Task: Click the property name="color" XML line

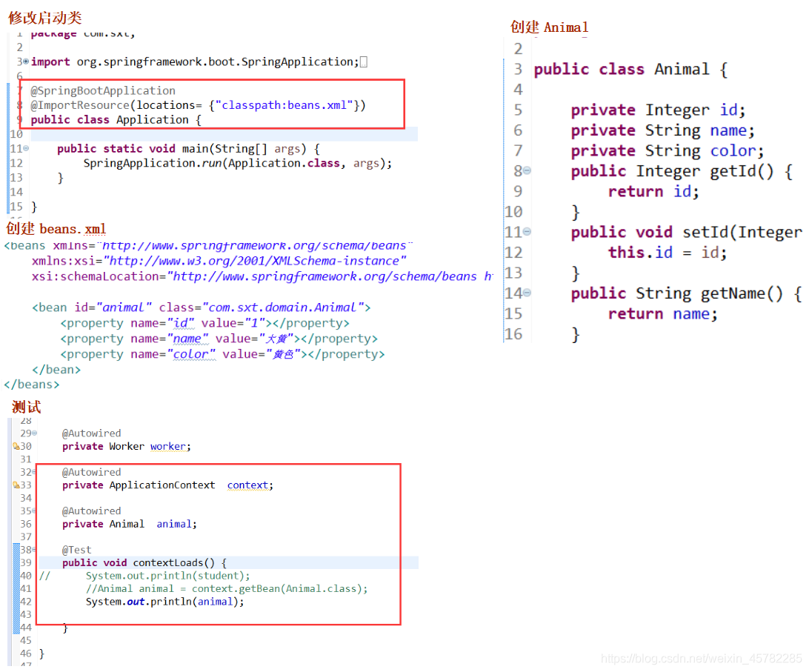Action: [x=222, y=354]
